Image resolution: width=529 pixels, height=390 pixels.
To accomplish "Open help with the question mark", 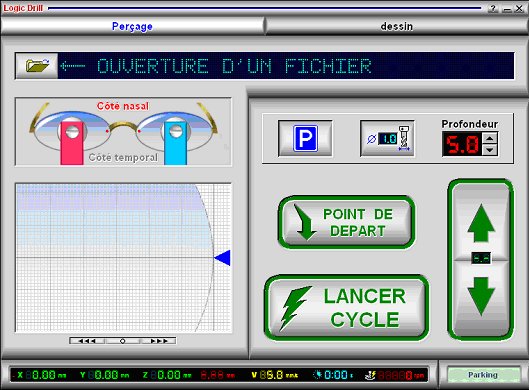I will [x=493, y=8].
